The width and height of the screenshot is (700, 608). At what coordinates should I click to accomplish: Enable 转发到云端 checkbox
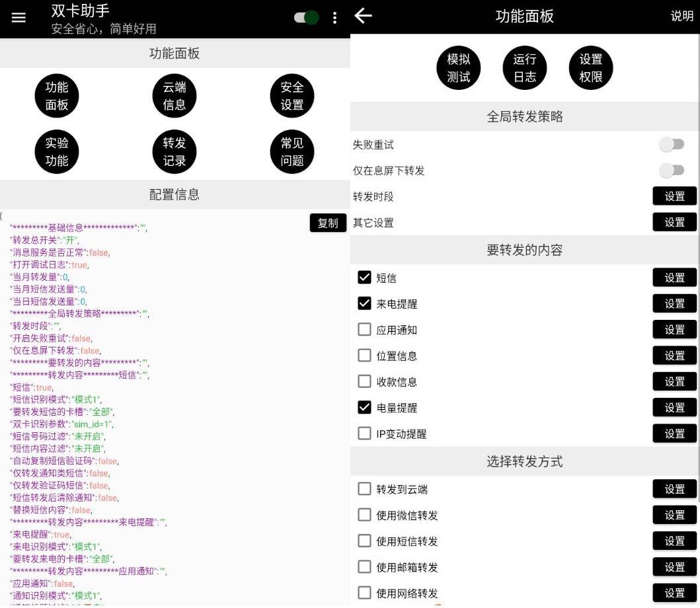[x=364, y=489]
